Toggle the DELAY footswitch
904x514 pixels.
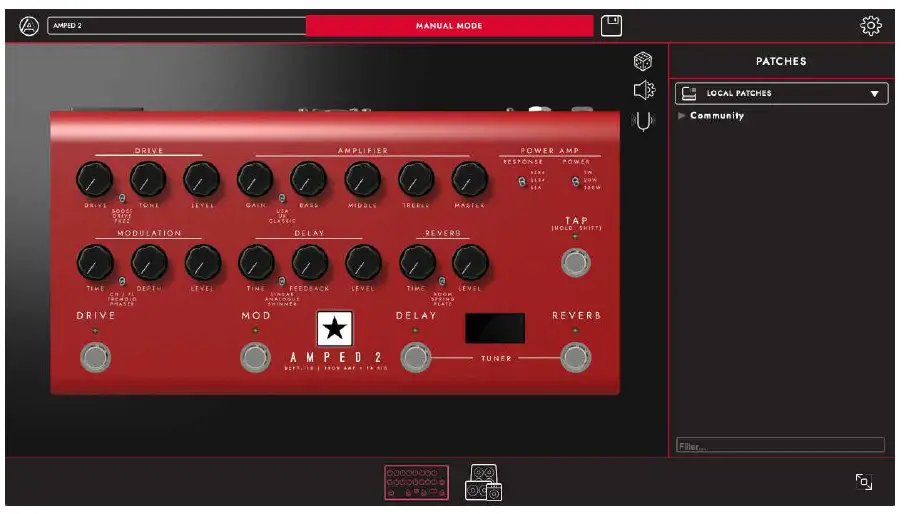[415, 357]
